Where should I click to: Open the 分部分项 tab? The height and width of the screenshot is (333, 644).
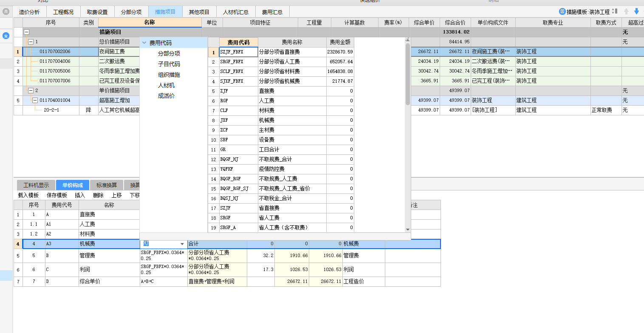tap(131, 12)
